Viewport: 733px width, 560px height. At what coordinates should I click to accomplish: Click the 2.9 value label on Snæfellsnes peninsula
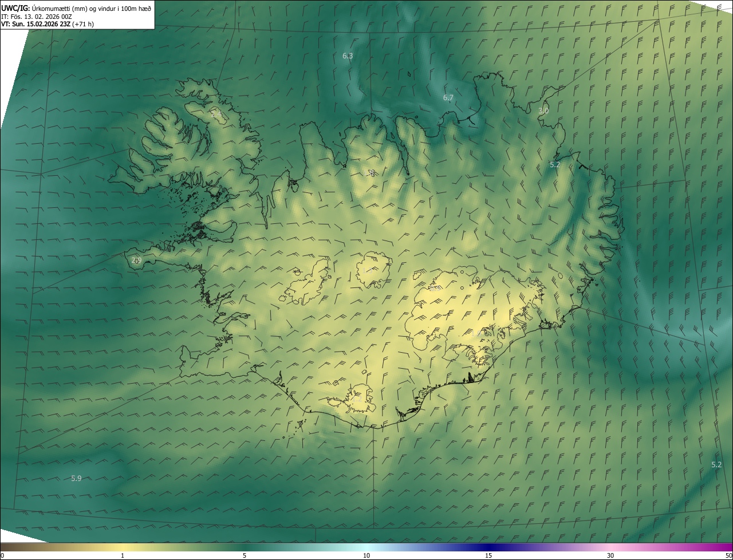pos(136,260)
